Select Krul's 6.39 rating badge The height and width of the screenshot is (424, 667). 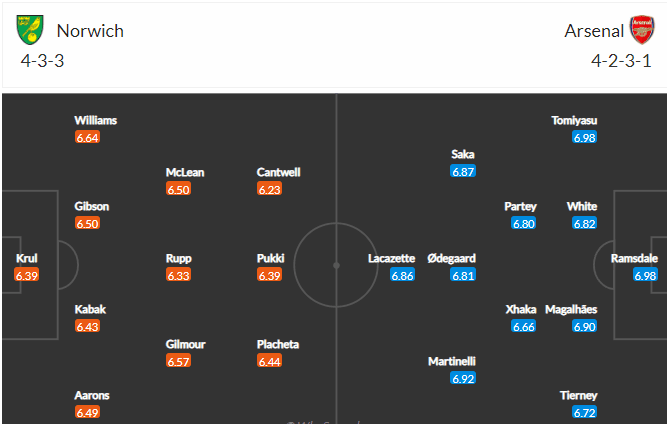click(x=26, y=275)
